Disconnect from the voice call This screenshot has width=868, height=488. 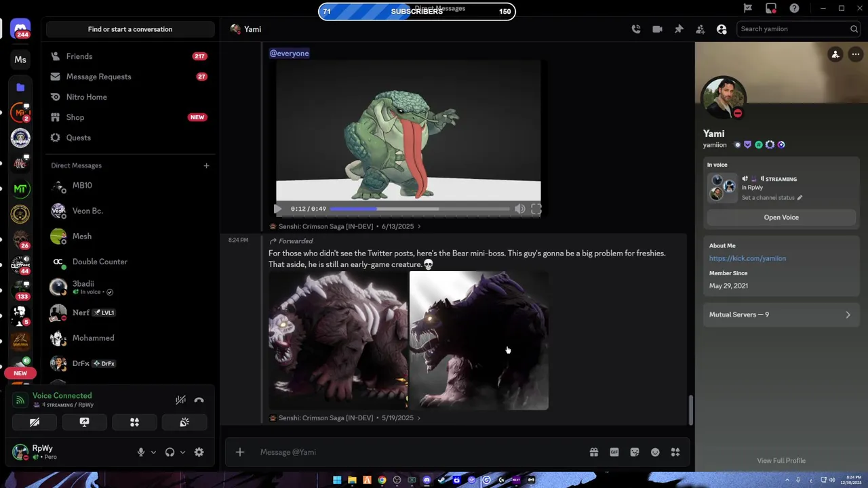pos(199,400)
